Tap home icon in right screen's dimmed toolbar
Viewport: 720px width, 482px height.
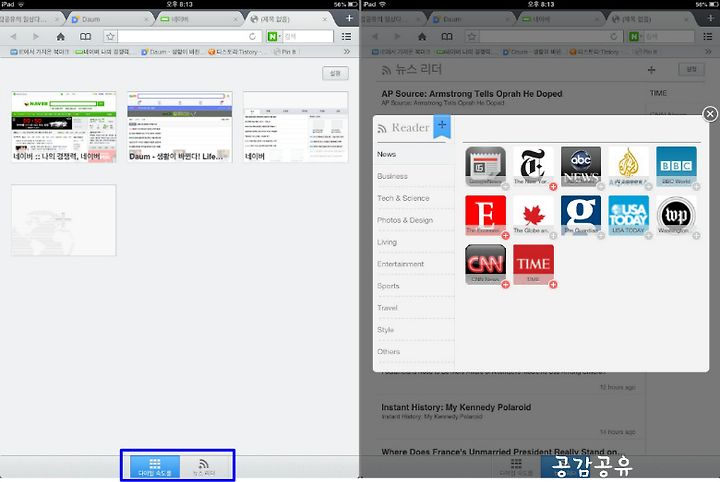point(422,36)
